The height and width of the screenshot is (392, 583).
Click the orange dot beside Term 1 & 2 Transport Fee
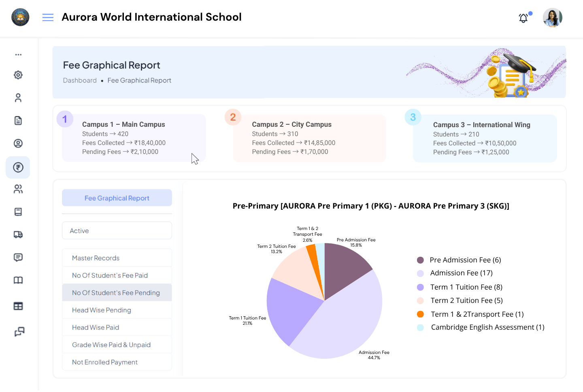pyautogui.click(x=420, y=314)
